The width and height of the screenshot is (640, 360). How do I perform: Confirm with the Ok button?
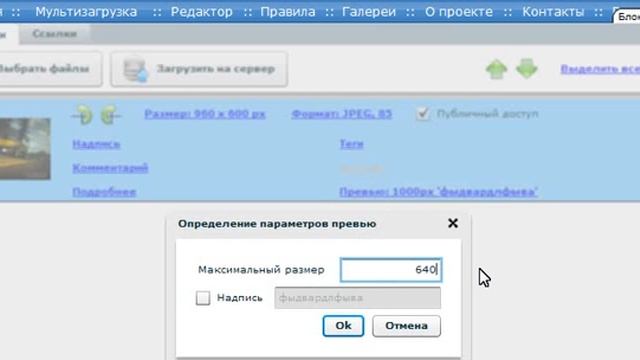click(x=343, y=326)
